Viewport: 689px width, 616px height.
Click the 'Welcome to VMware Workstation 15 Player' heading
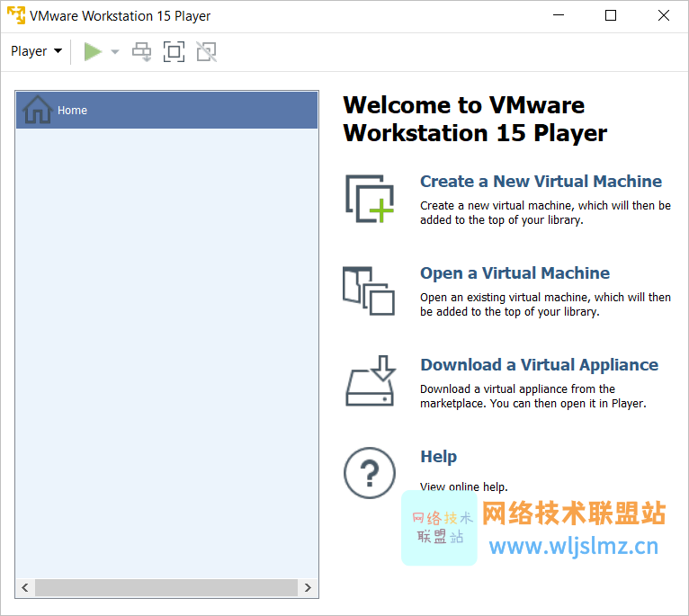(475, 119)
